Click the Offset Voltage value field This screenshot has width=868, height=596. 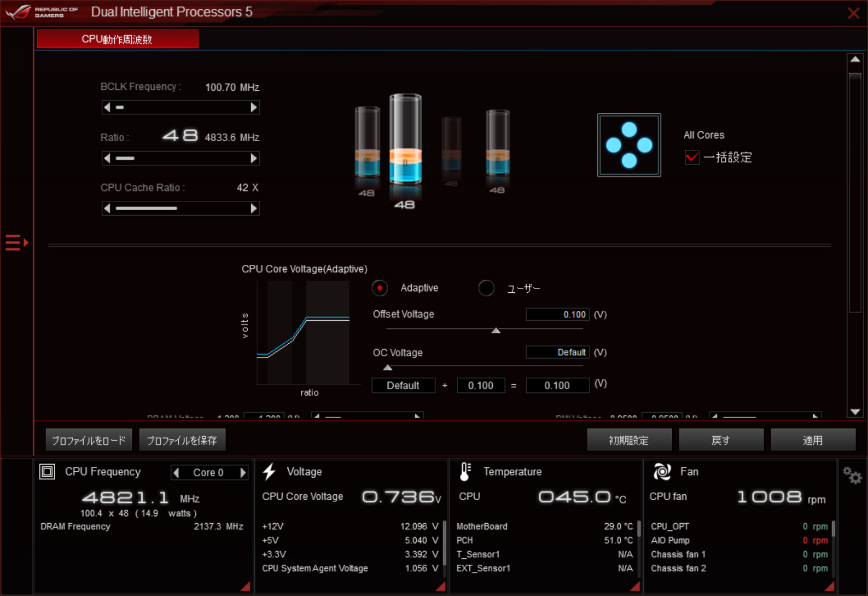(557, 314)
